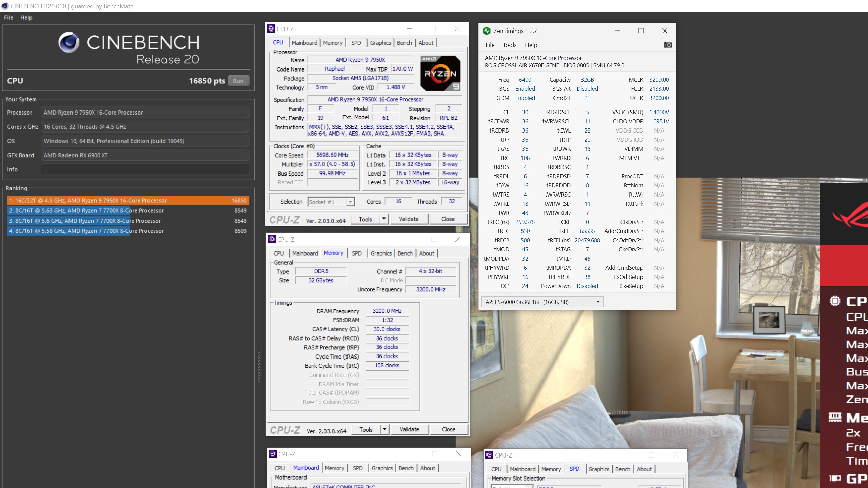Click the Freq value 6400 in ZenTimings
Screen dimensions: 868x488
525,80
